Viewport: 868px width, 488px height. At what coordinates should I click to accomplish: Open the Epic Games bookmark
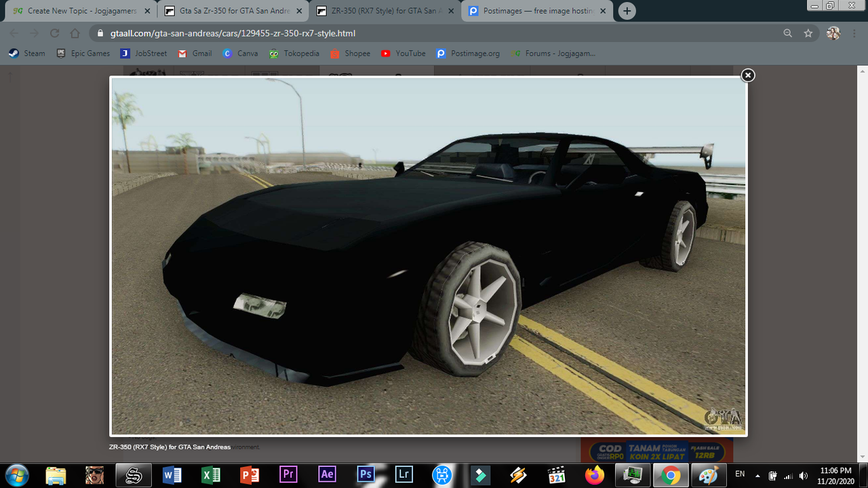[83, 54]
